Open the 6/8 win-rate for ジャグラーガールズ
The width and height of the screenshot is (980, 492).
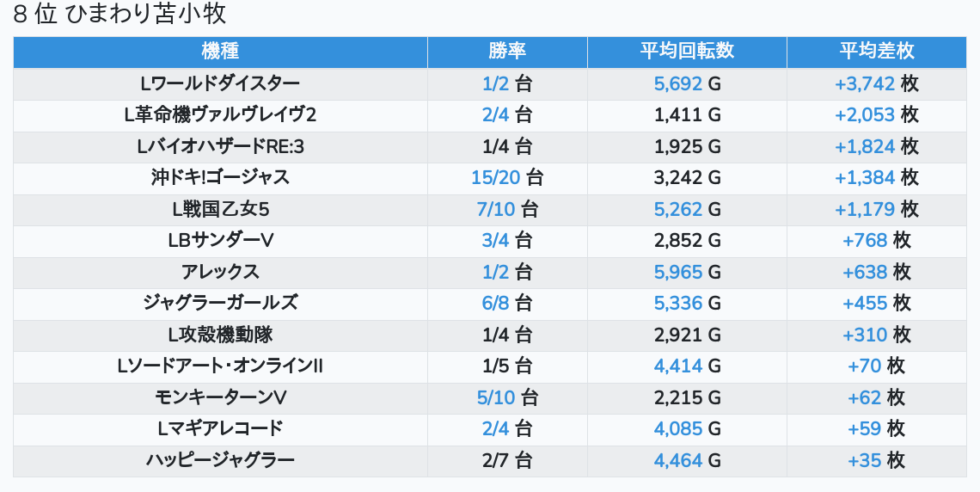coord(496,304)
